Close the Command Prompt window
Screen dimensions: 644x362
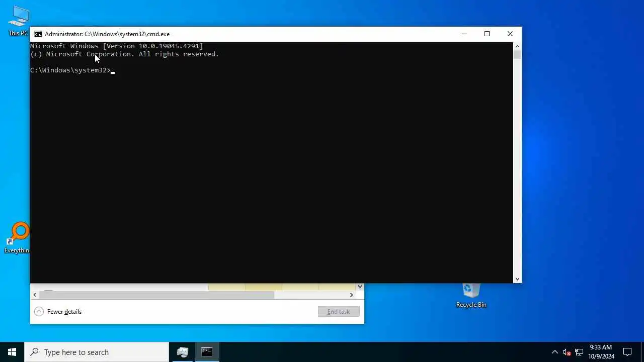(510, 34)
